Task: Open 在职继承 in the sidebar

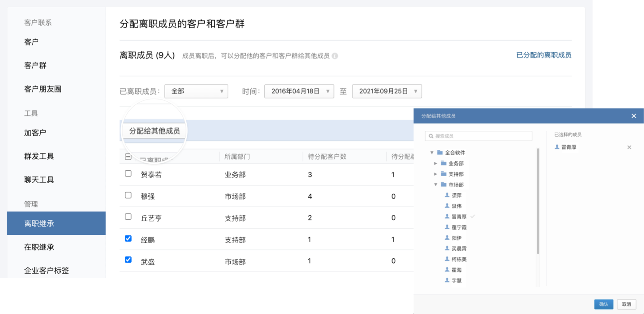Action: [39, 247]
